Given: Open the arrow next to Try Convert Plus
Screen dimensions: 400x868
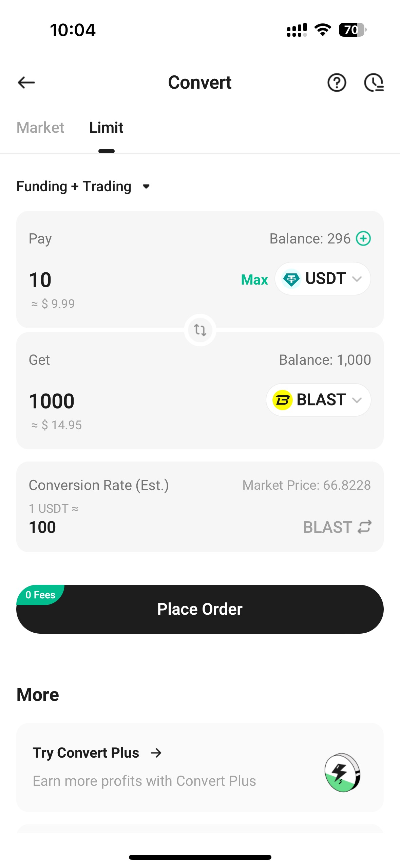Looking at the screenshot, I should click(156, 753).
